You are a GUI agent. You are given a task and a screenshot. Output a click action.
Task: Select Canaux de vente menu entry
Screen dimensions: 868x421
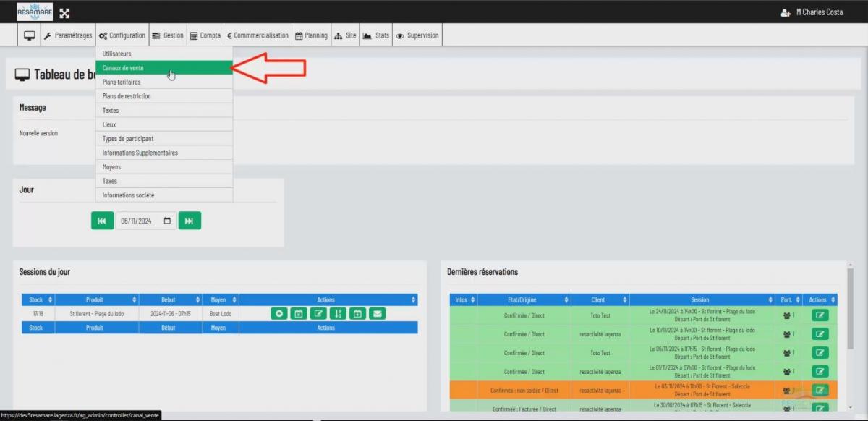pyautogui.click(x=164, y=68)
